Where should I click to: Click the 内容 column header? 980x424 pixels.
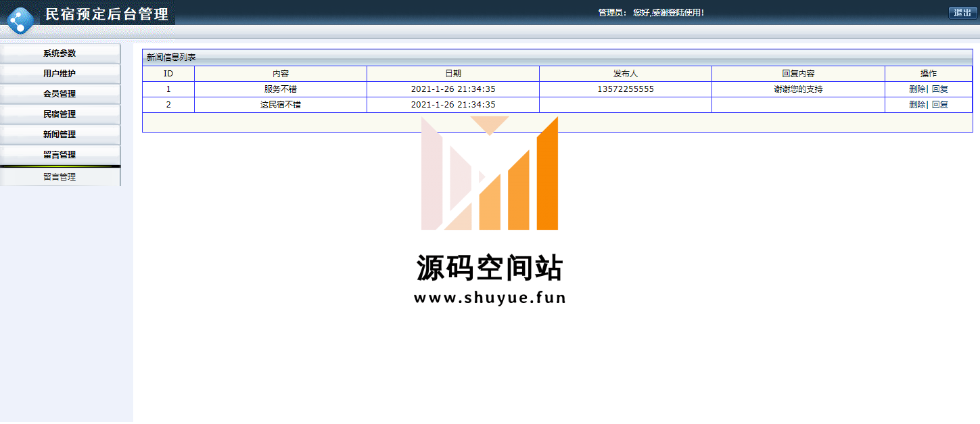point(281,74)
